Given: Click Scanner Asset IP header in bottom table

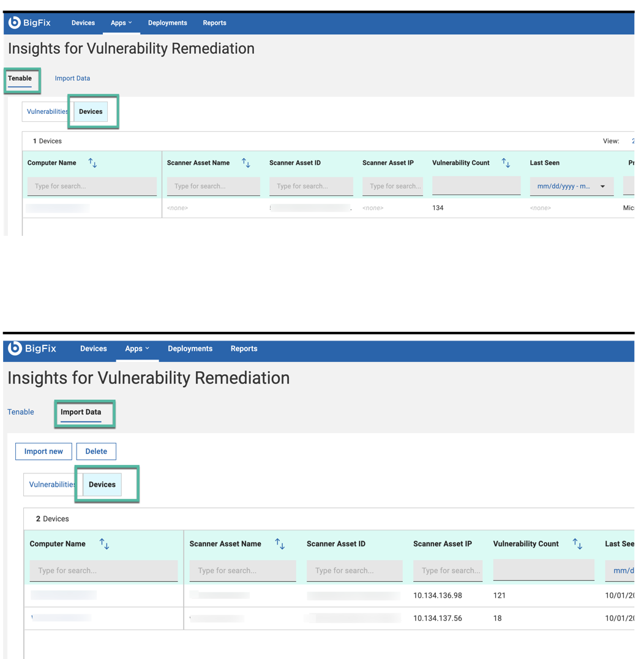Looking at the screenshot, I should pyautogui.click(x=443, y=544).
